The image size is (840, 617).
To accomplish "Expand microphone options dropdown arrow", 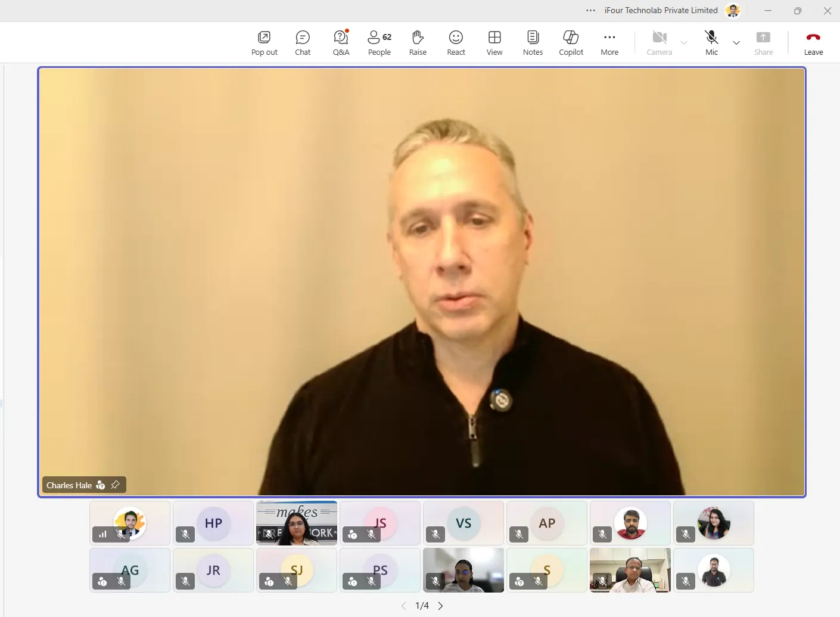I will pyautogui.click(x=736, y=43).
